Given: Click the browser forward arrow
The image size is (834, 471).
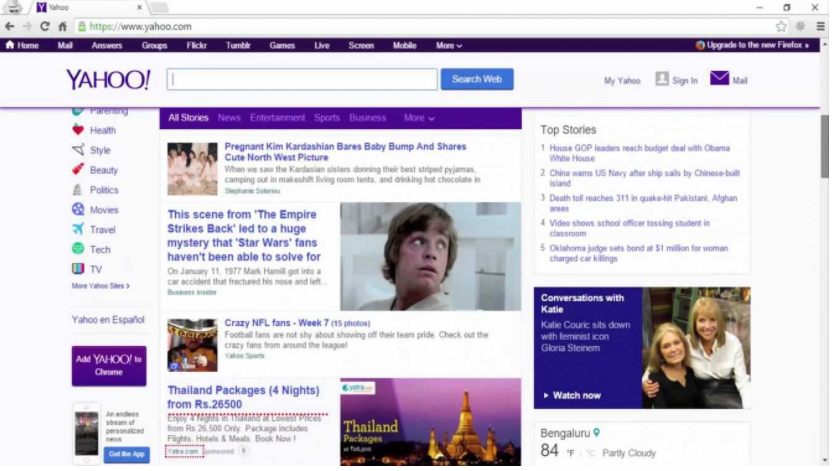Looking at the screenshot, I should point(27,26).
